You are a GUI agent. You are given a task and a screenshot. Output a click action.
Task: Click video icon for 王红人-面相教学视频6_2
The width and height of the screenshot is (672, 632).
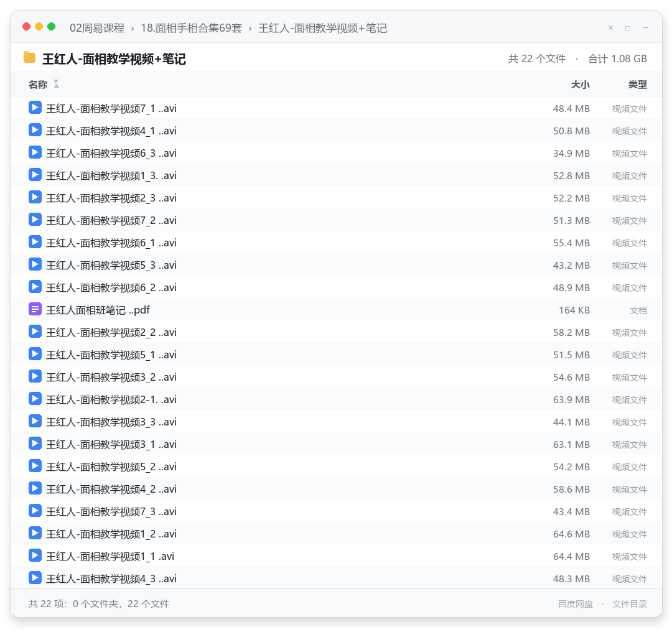click(35, 286)
